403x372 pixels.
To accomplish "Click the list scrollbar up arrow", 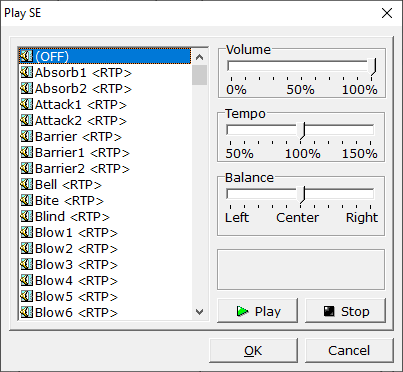I will coord(200,57).
